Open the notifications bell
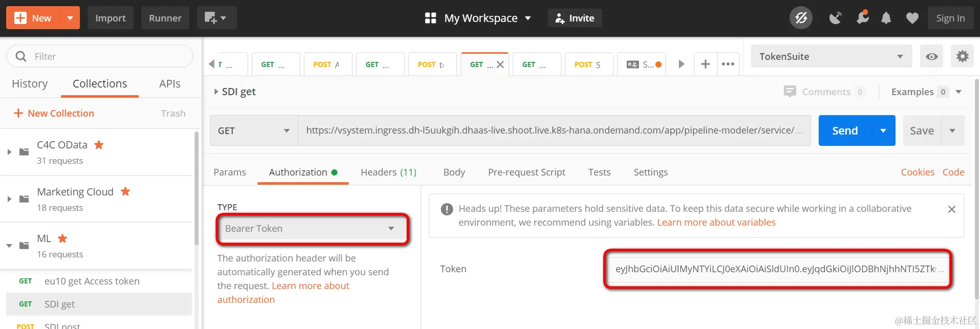The width and height of the screenshot is (980, 329). coord(886,18)
